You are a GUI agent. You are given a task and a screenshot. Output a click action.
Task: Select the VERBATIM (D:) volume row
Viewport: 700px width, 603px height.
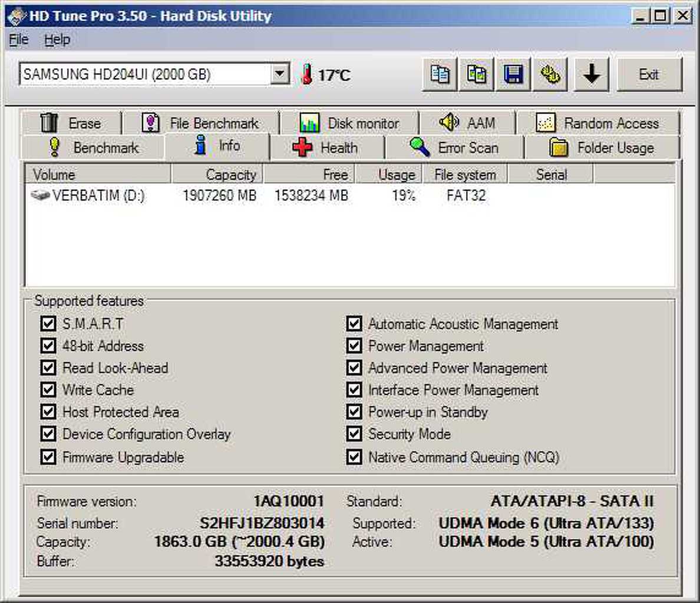click(x=350, y=195)
